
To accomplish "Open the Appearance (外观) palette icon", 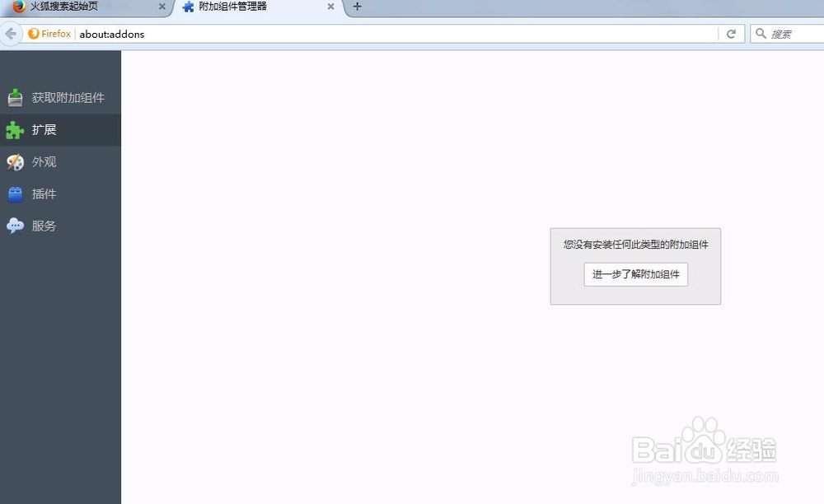I will (x=15, y=162).
